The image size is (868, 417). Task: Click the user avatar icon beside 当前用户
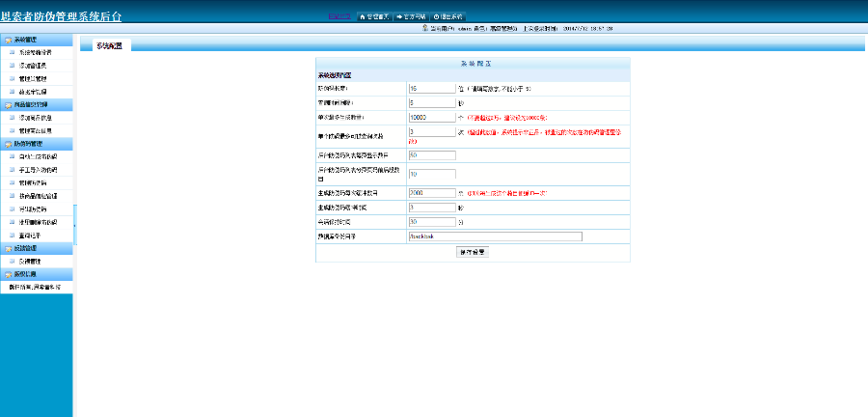click(x=424, y=28)
